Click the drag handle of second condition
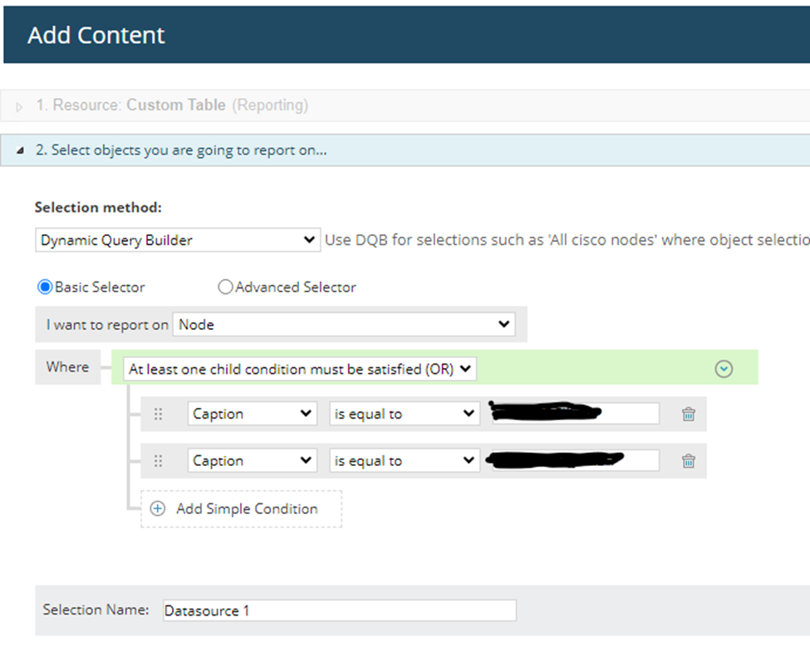 (159, 461)
